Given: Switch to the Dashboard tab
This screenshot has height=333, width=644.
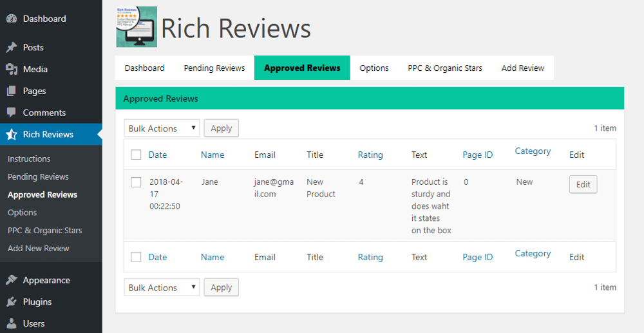Looking at the screenshot, I should click(144, 68).
